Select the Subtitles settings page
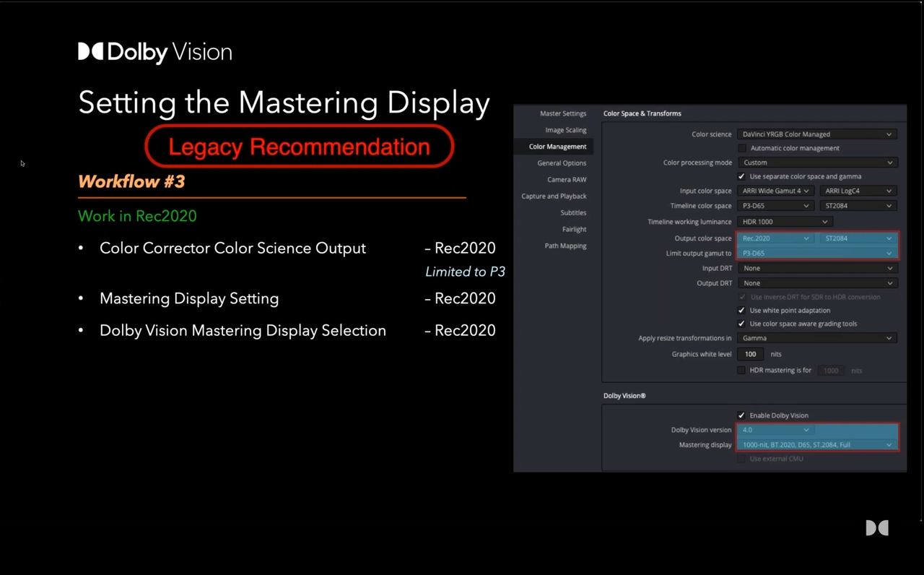This screenshot has width=924, height=575. [x=573, y=213]
